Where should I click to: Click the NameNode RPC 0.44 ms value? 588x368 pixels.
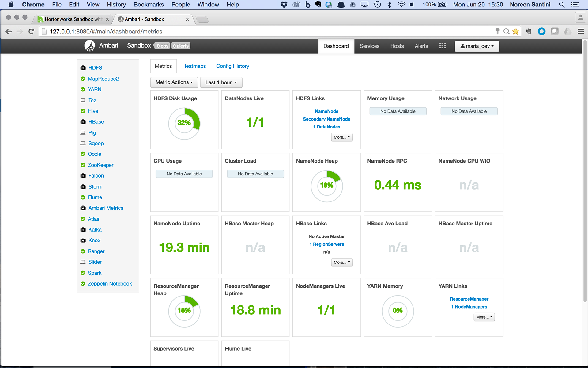pos(398,185)
